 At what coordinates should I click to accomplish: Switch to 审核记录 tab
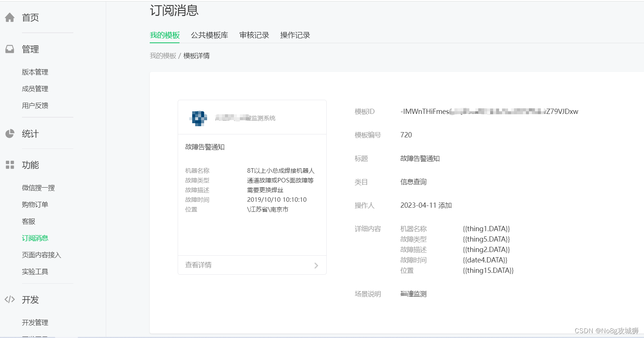(254, 35)
